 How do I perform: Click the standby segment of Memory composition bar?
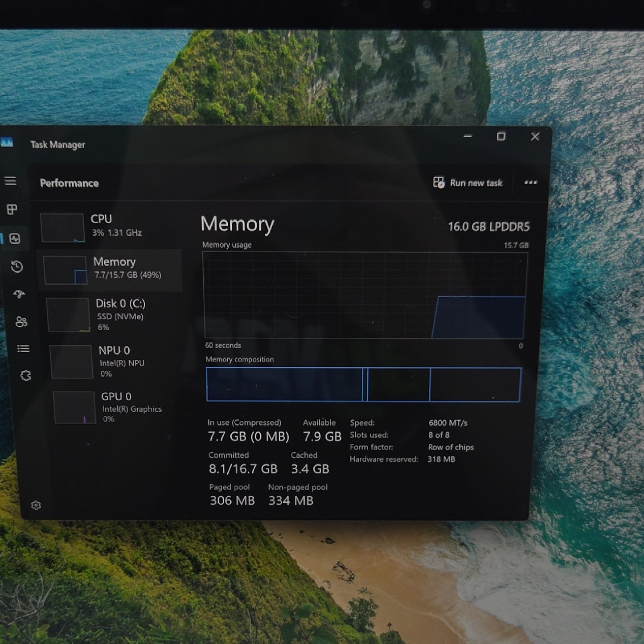click(399, 385)
